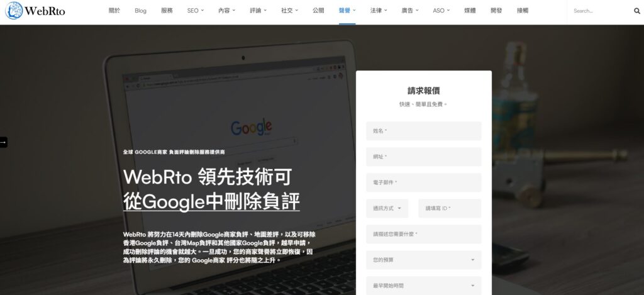The image size is (644, 295).
Task: Click the 姓名 name field
Action: point(423,131)
